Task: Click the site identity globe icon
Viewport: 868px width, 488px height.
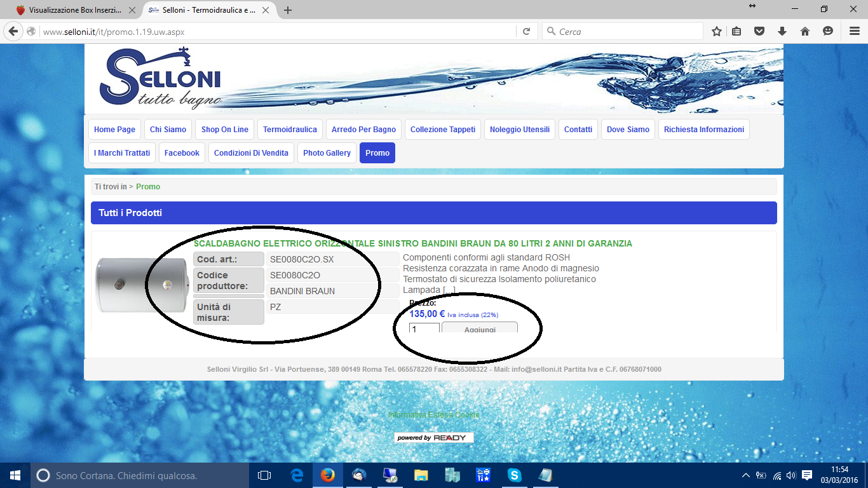Action: [31, 31]
